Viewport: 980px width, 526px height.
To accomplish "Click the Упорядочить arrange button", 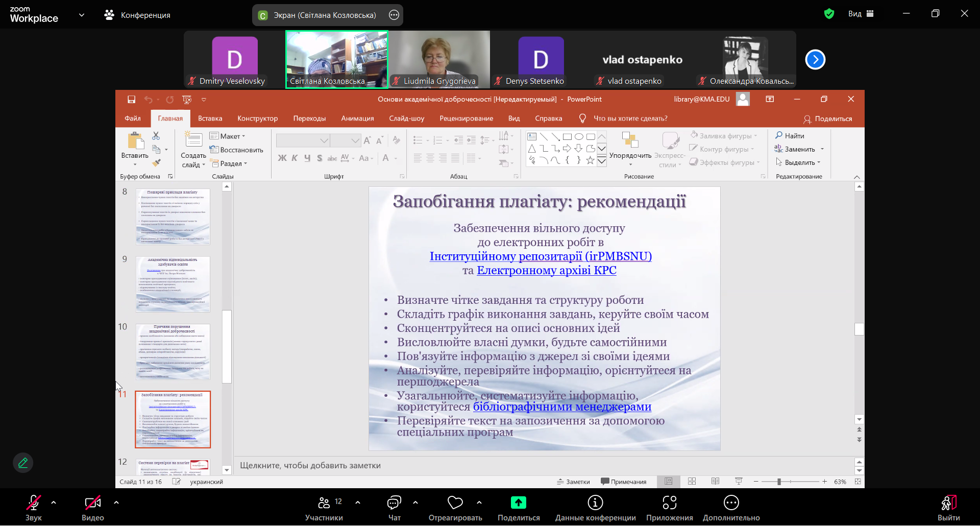I will point(630,148).
